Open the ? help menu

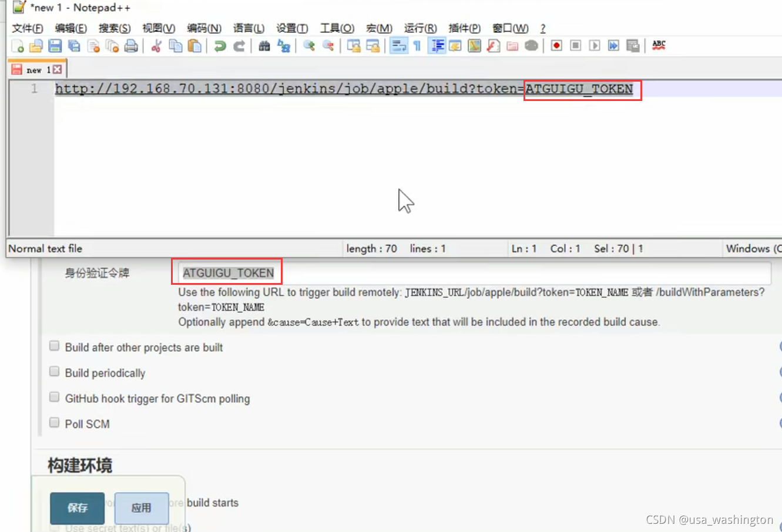tap(543, 28)
